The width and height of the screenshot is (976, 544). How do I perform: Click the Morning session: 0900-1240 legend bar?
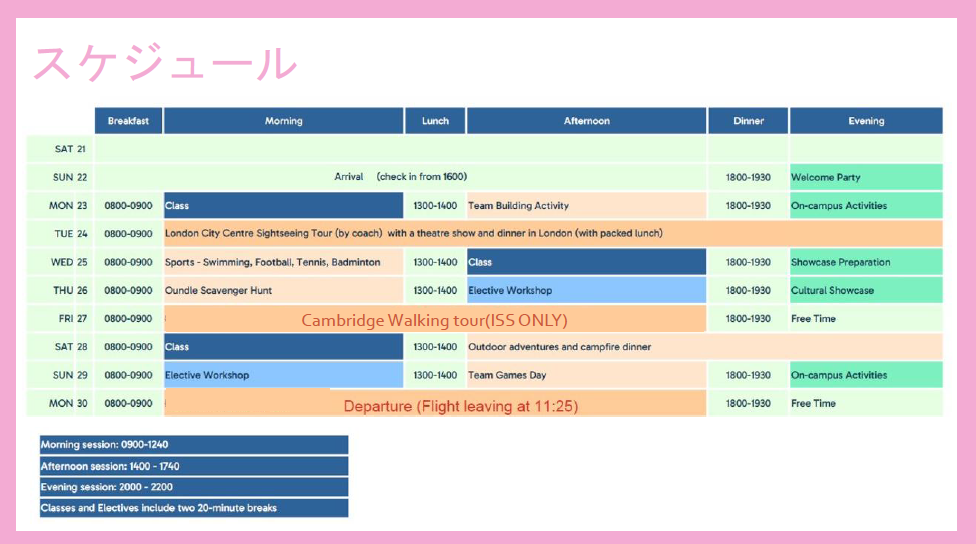(x=194, y=445)
